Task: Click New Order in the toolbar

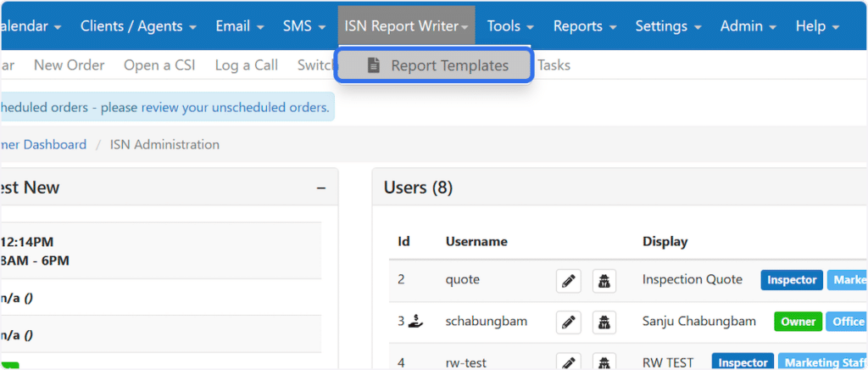Action: point(70,65)
